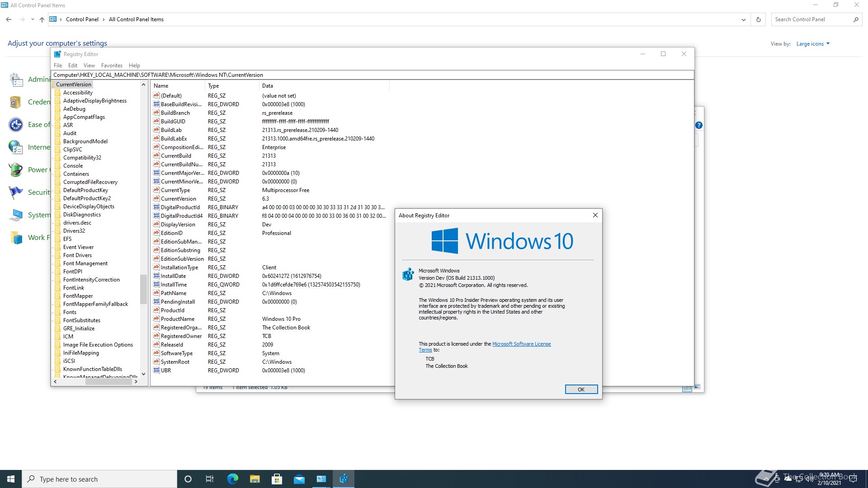
Task: Go back in Control Panel navigation
Action: point(9,19)
